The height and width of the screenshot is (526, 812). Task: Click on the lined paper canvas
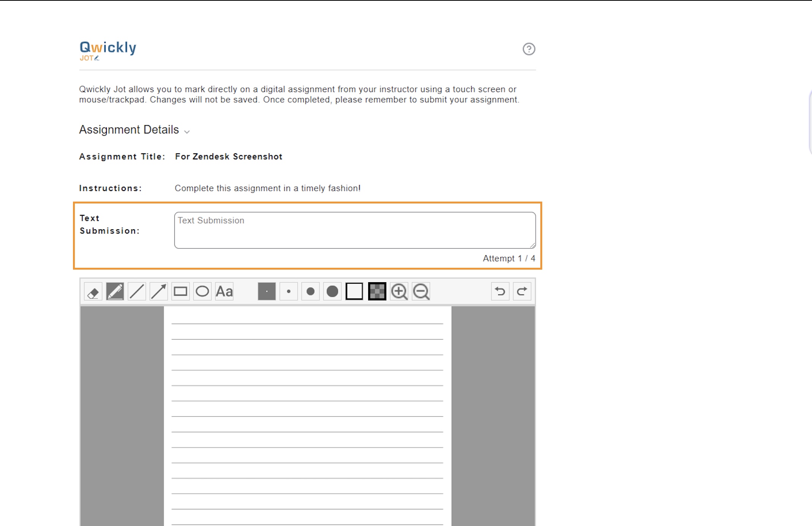[x=307, y=416]
